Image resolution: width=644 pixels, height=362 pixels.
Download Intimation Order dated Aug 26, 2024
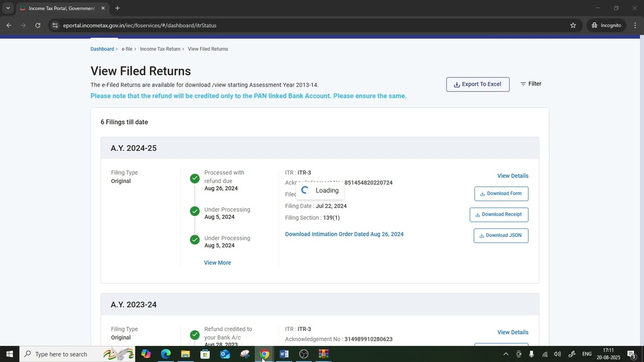point(344,234)
